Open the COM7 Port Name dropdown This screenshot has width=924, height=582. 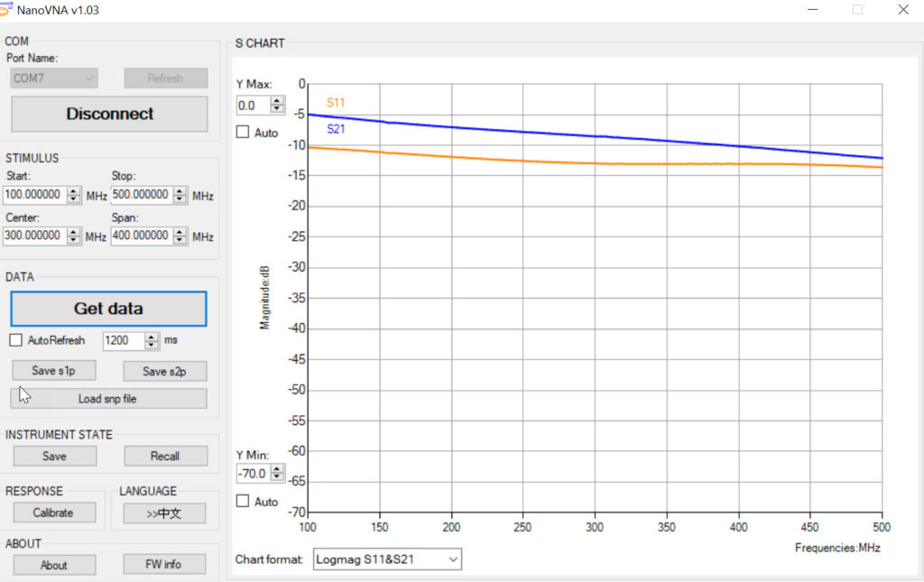pyautogui.click(x=54, y=79)
